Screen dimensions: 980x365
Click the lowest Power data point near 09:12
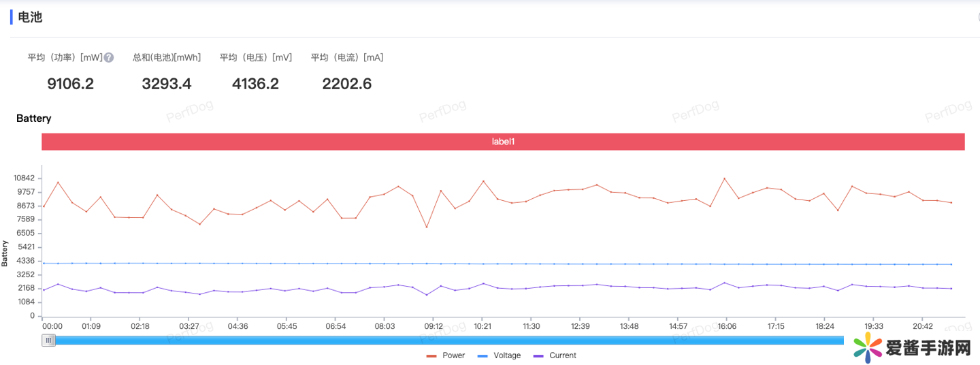pyautogui.click(x=427, y=227)
